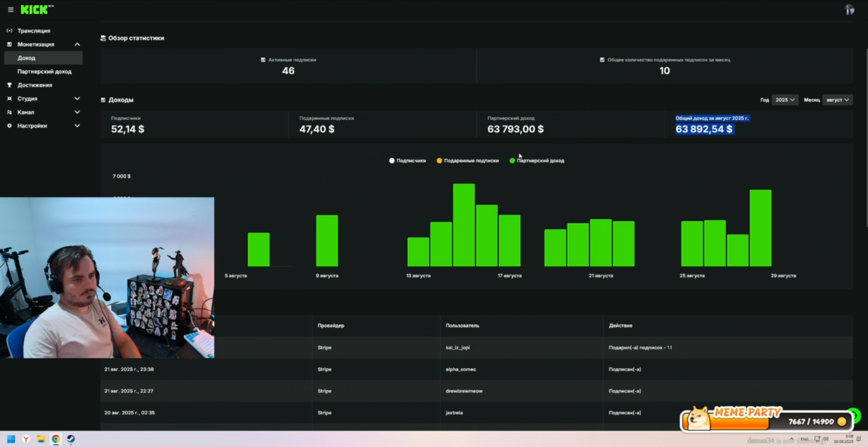Select Партнерский доход in sidebar
Image resolution: width=868 pixels, height=447 pixels.
[x=44, y=71]
